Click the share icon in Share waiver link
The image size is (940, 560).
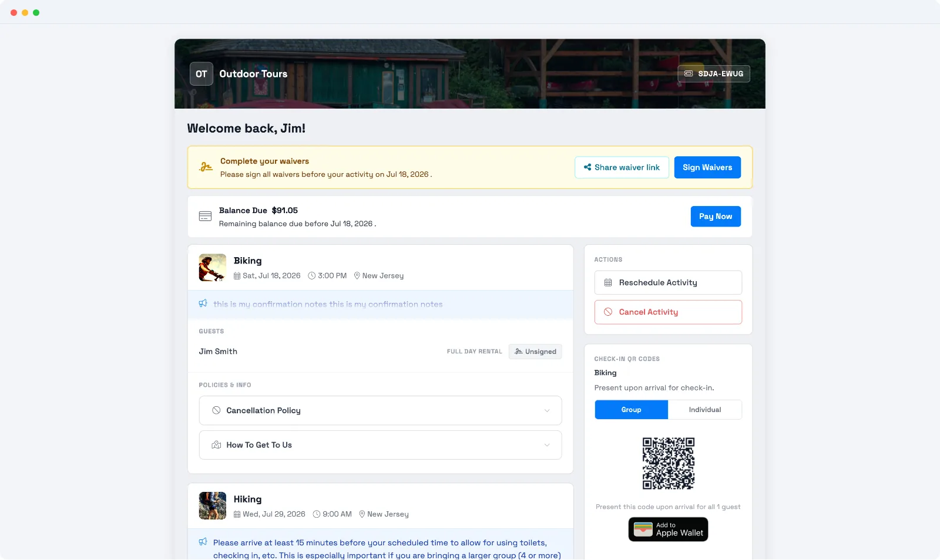[x=587, y=167]
